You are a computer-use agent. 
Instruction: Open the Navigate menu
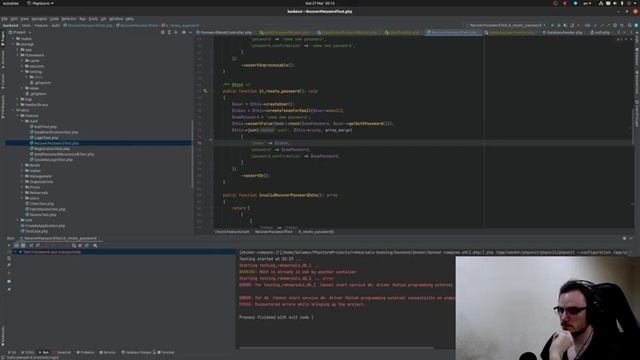39,19
